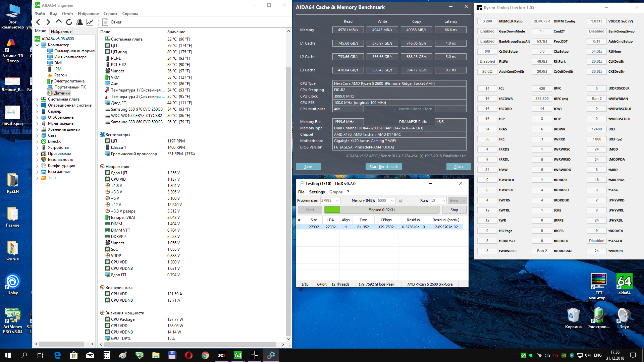
Task: Open the Problem size dropdown in LinX
Action: [x=337, y=201]
